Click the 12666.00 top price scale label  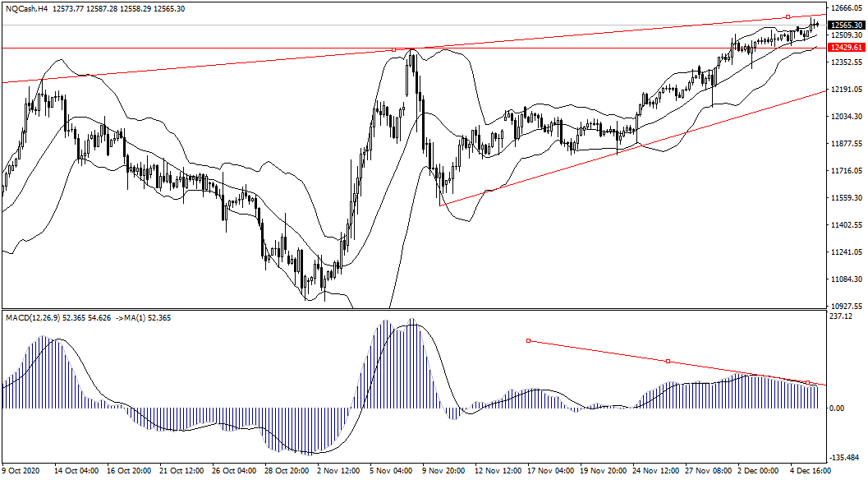pos(846,9)
